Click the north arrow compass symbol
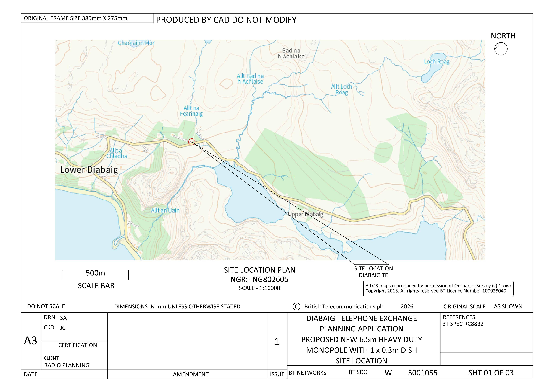 [x=501, y=49]
